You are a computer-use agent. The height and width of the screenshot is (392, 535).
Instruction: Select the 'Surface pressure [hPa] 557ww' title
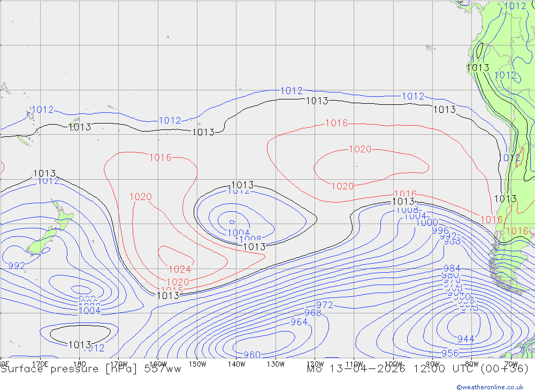(91, 369)
